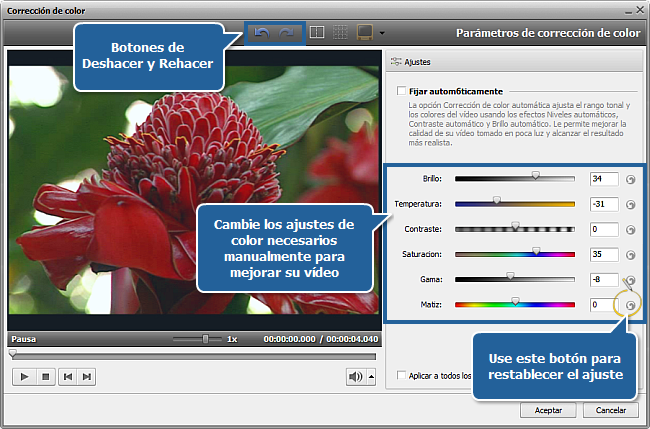Check the 'Aplicar a todos los' checkbox
This screenshot has height=429, width=650.
pyautogui.click(x=401, y=376)
